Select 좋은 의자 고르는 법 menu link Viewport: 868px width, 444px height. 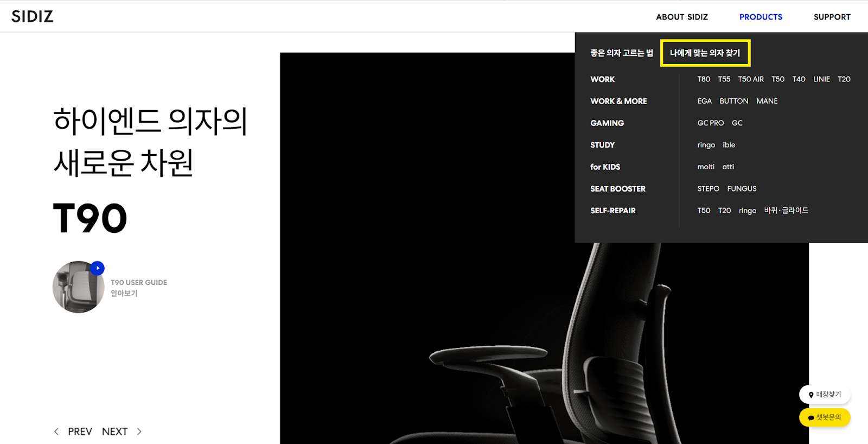[x=622, y=53]
